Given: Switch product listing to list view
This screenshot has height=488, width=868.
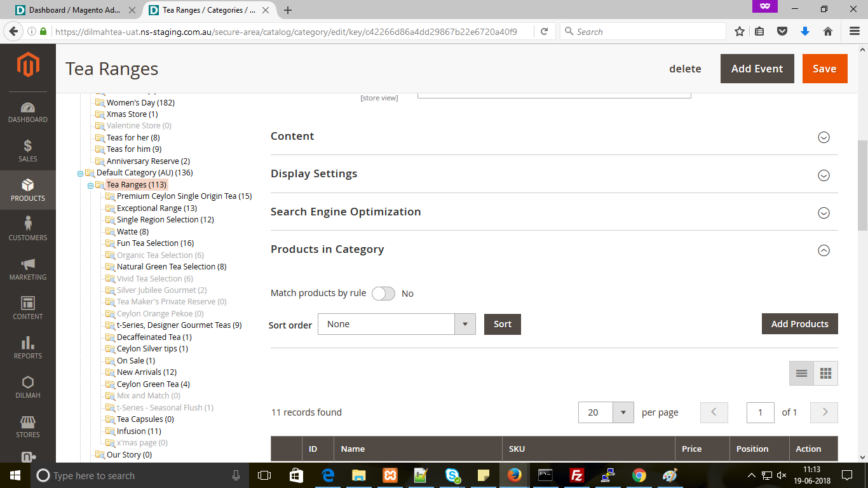Looking at the screenshot, I should tap(801, 373).
